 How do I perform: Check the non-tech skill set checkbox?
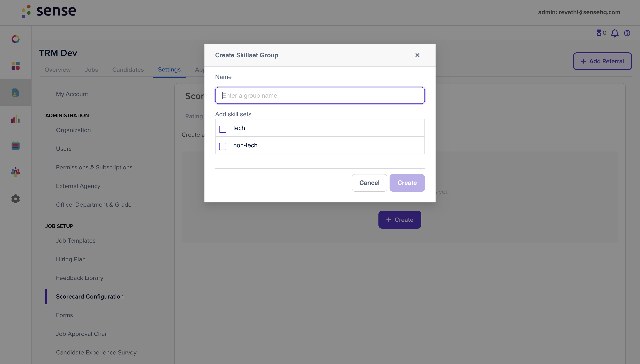point(222,146)
